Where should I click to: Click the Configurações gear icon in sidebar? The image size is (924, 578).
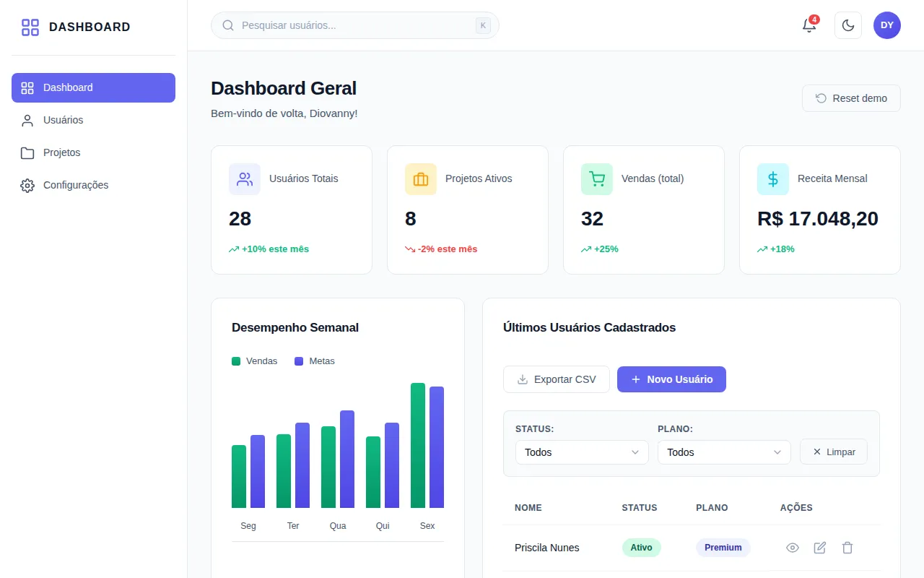point(27,186)
